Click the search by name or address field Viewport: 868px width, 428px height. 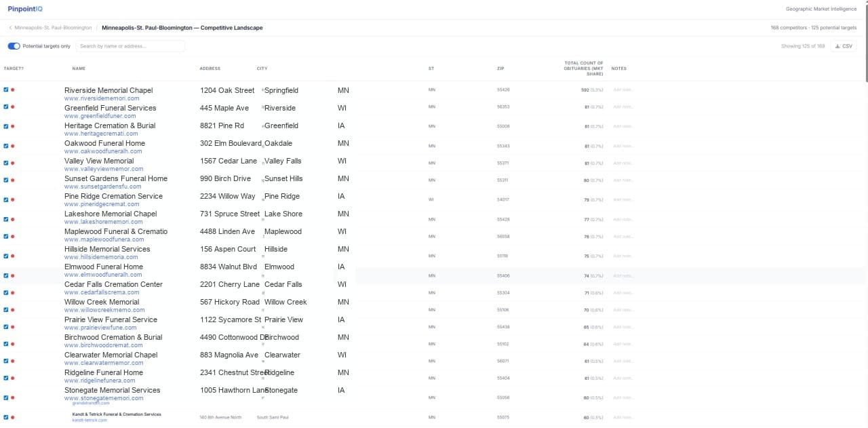click(x=129, y=45)
